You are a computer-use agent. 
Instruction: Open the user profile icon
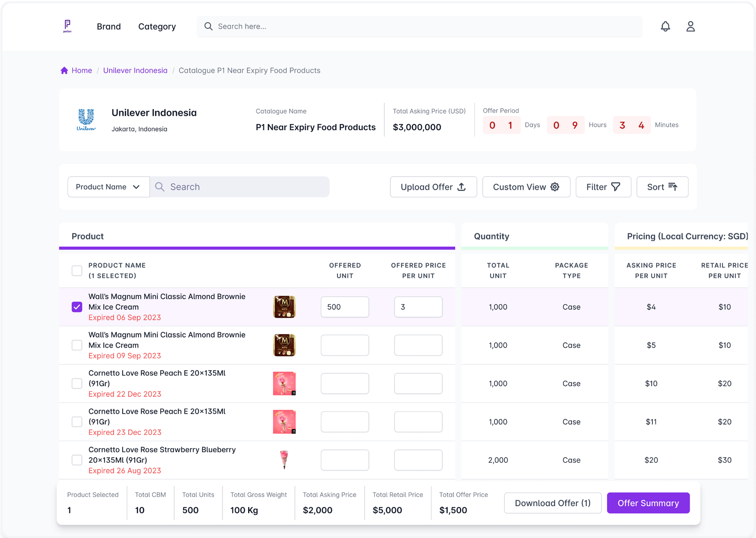pos(690,26)
